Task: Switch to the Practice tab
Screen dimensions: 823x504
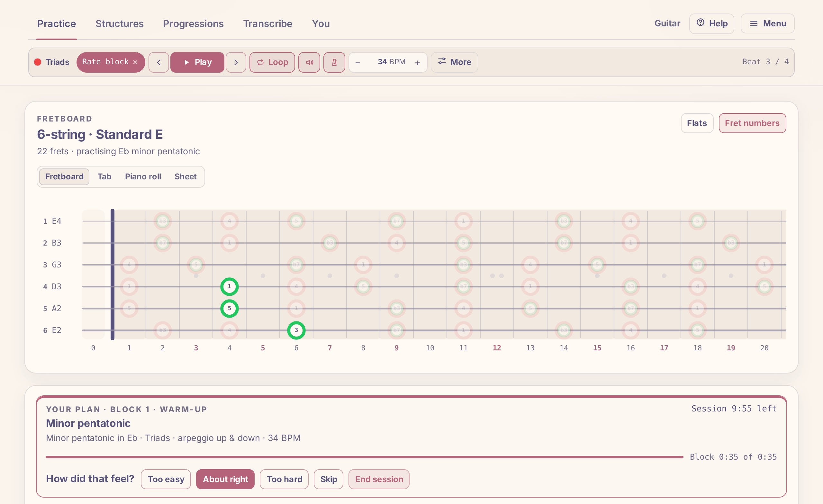Action: (x=57, y=24)
